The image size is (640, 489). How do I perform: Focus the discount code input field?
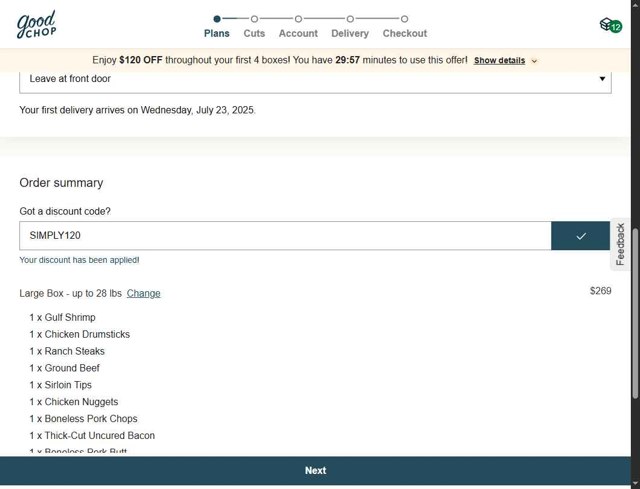[285, 236]
